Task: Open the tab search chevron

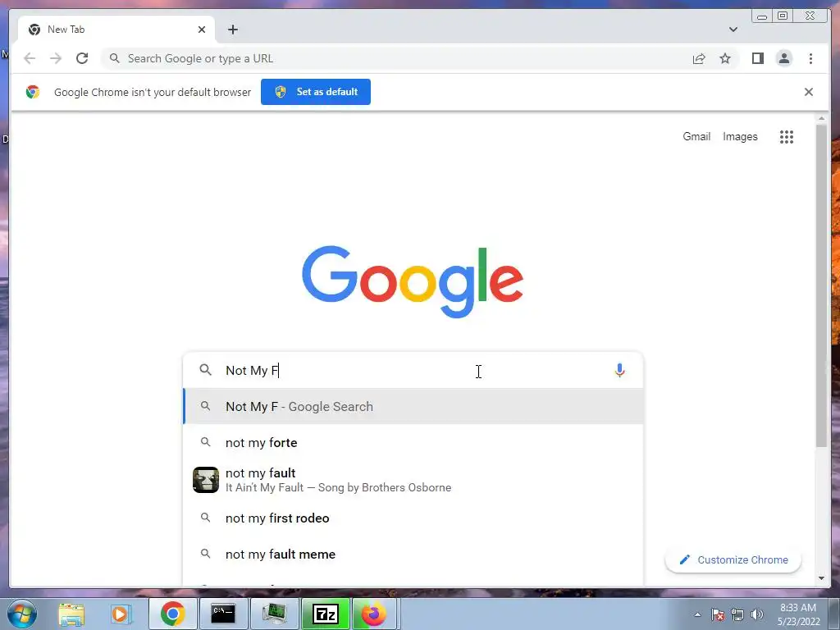Action: [x=733, y=30]
